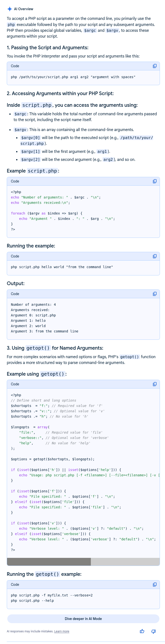Click the 'Running the example:' heading
This screenshot has width=165, height=644.
31,246
